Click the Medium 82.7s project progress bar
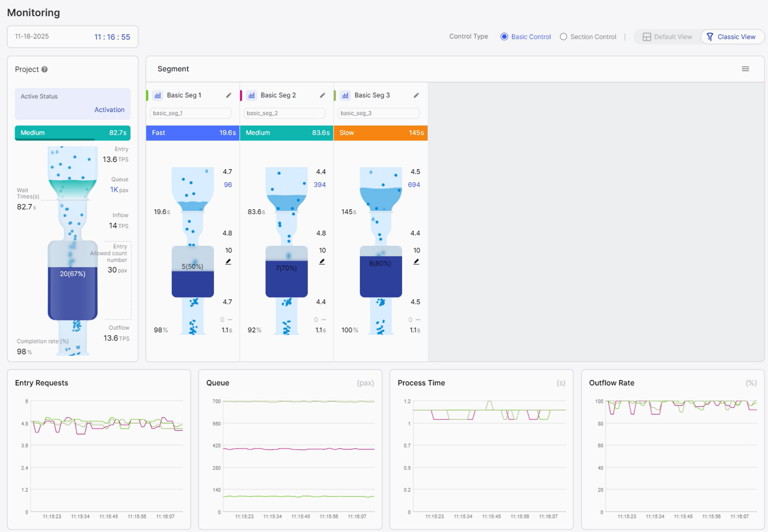This screenshot has width=768, height=532. click(x=72, y=133)
